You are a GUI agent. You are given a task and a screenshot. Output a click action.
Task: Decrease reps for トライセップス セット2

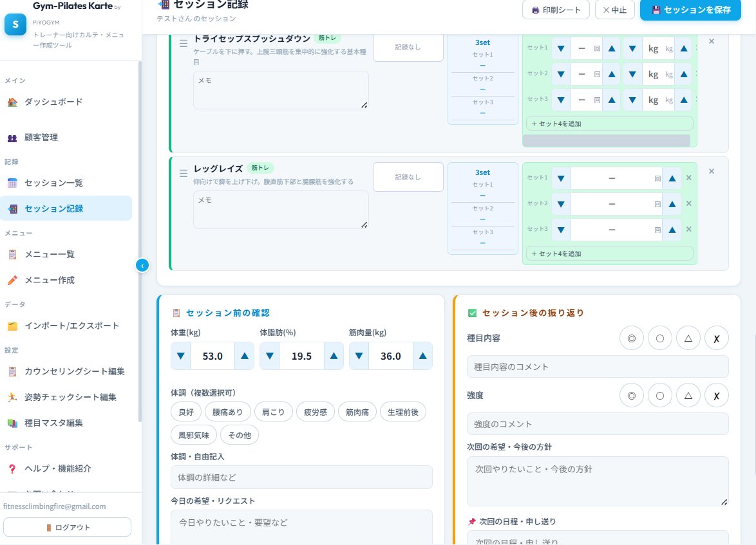561,74
